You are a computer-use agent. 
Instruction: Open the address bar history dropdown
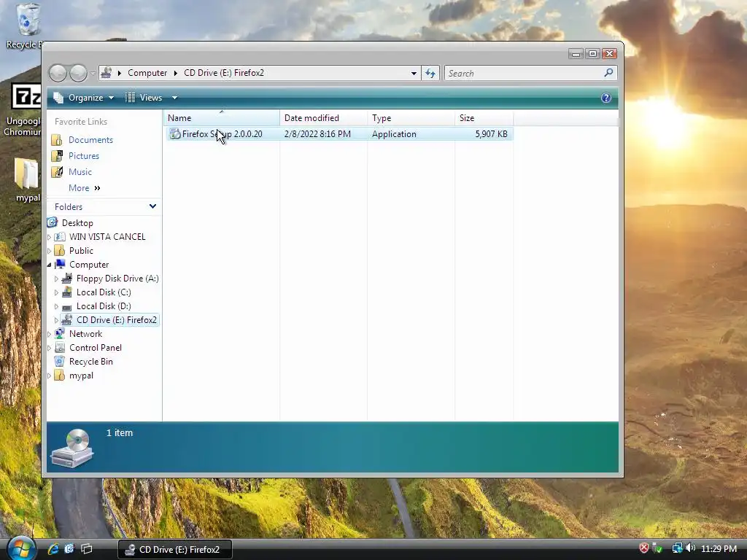(414, 74)
